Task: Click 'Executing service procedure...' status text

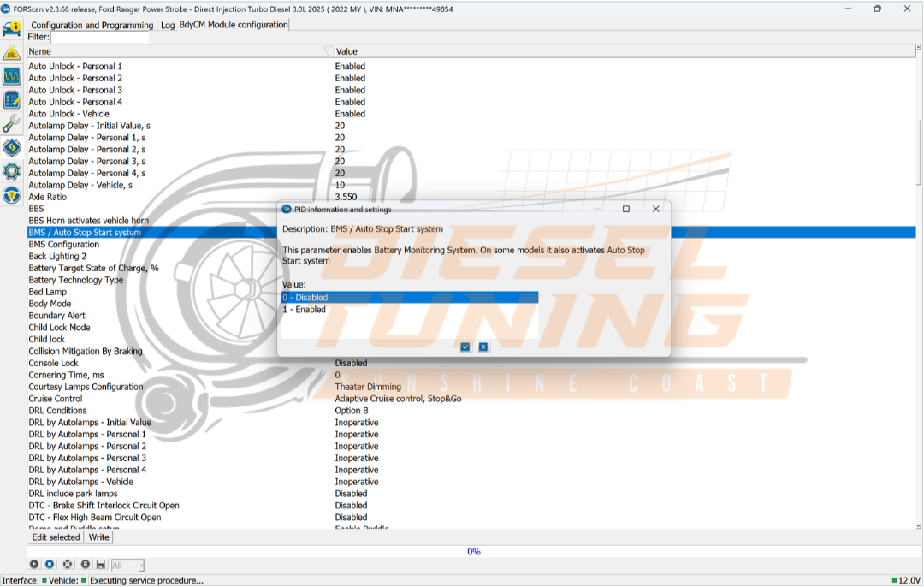Action: pos(147,580)
